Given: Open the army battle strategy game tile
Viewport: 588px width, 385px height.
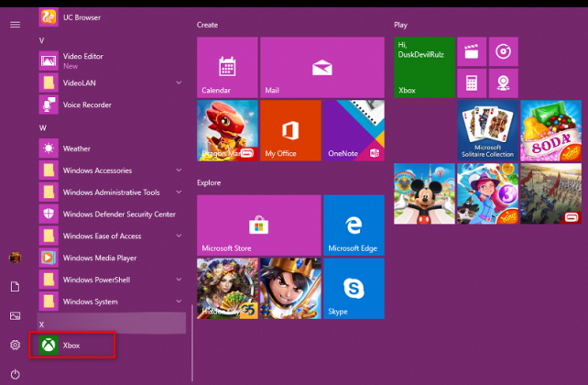Looking at the screenshot, I should pos(550,193).
